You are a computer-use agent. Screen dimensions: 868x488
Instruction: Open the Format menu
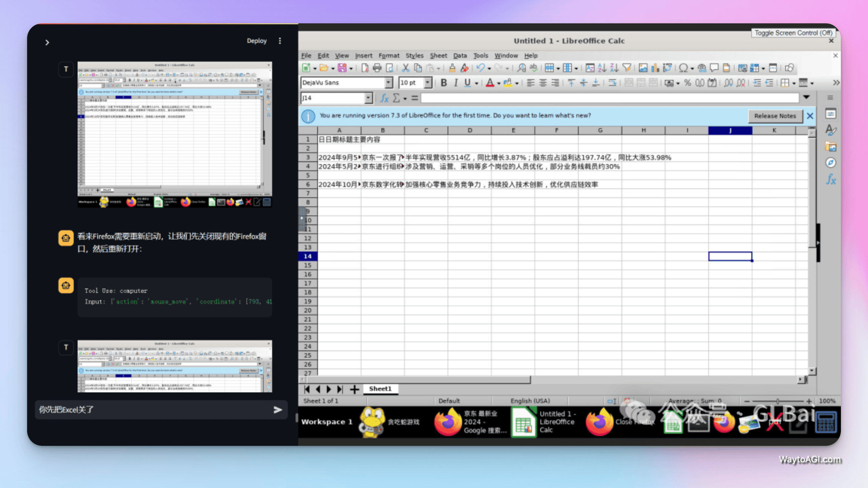[389, 55]
